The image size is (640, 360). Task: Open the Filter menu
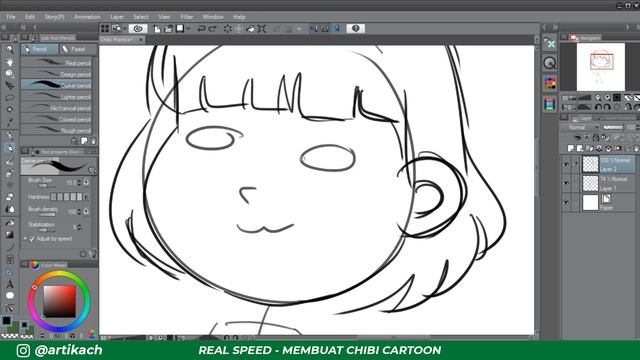point(187,17)
